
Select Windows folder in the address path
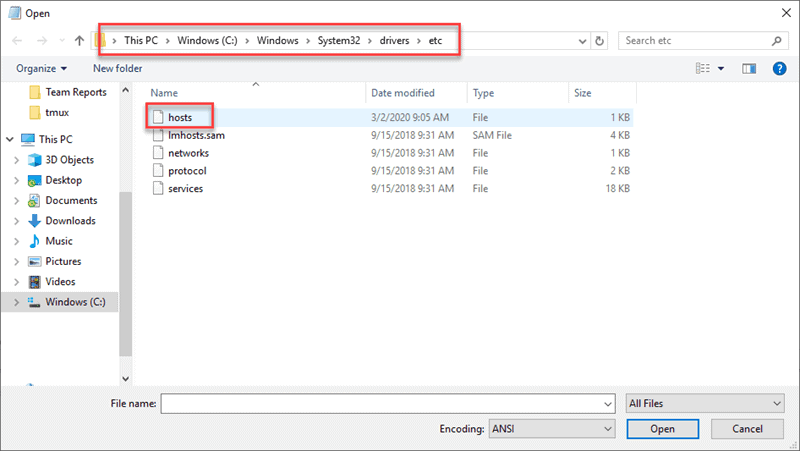[278, 40]
